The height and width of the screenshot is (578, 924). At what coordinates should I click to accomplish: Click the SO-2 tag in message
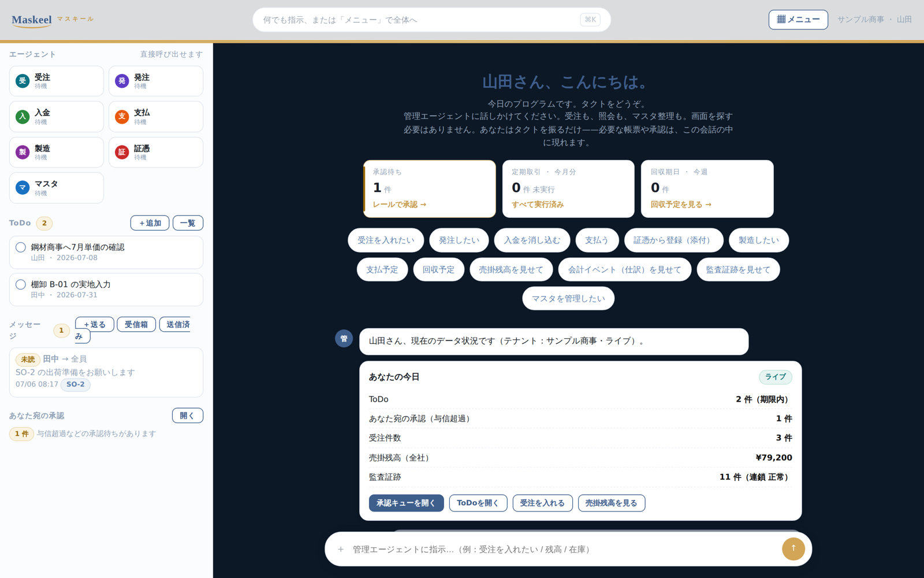click(76, 384)
